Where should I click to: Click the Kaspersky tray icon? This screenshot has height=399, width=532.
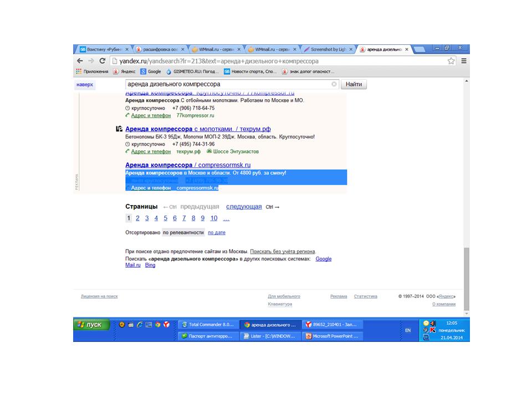(x=433, y=330)
